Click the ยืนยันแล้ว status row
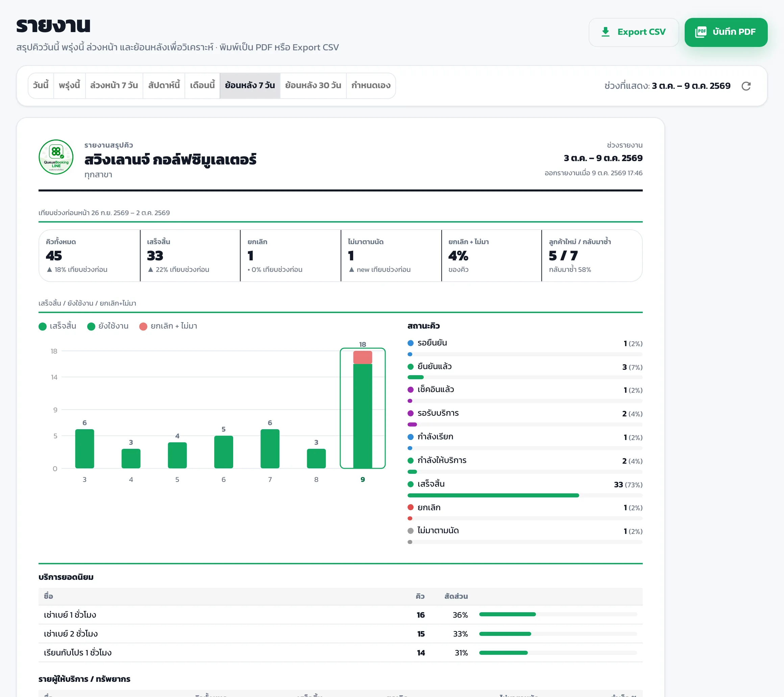The height and width of the screenshot is (697, 784). 525,371
